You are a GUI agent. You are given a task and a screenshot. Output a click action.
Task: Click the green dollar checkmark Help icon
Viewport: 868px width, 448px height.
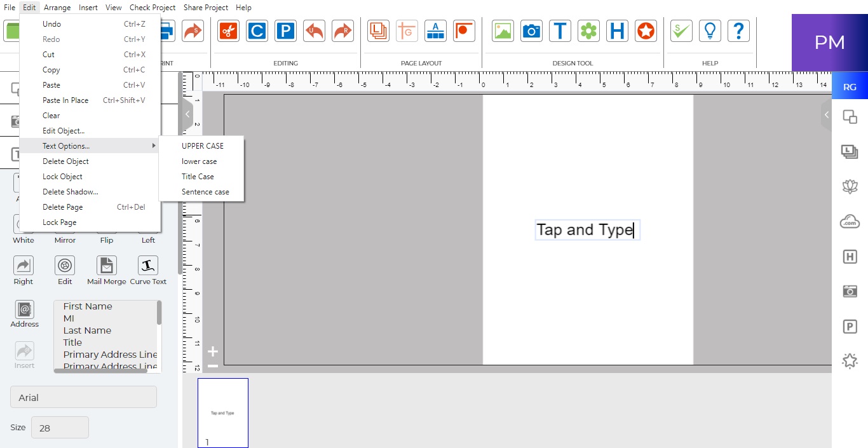click(x=681, y=31)
